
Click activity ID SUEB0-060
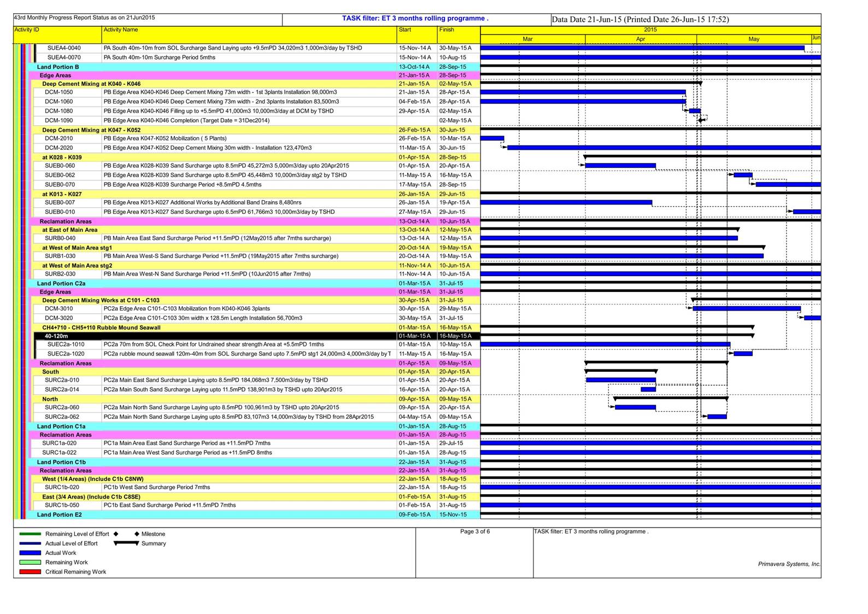60,166
